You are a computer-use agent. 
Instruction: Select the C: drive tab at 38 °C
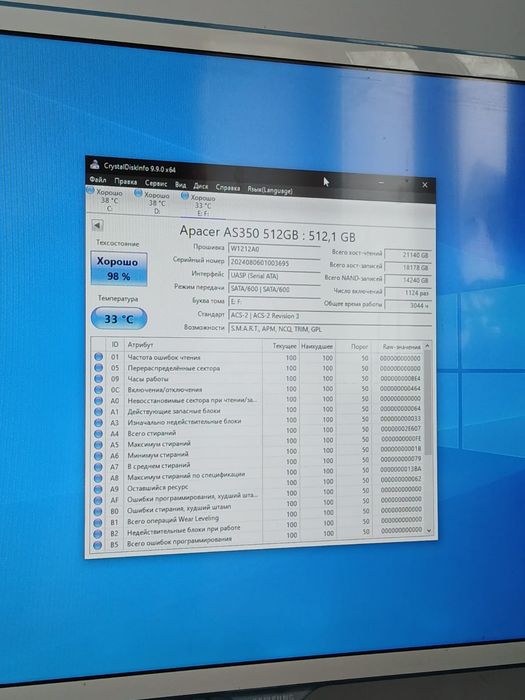(105, 199)
